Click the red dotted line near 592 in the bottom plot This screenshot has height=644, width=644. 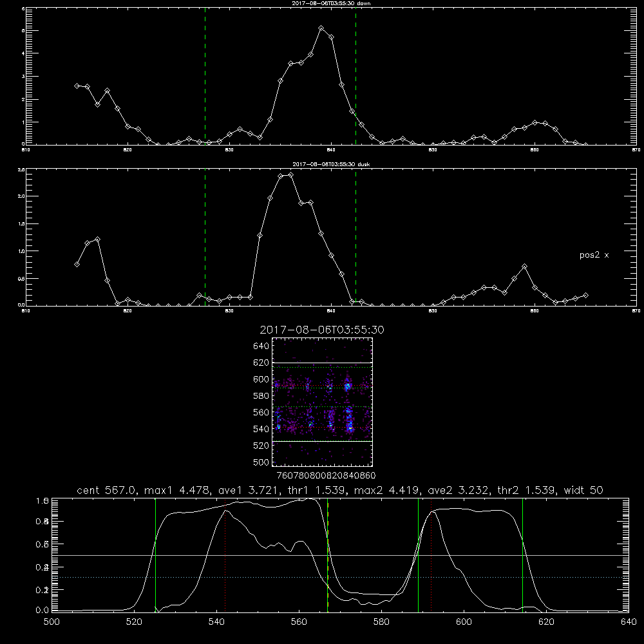tap(431, 555)
